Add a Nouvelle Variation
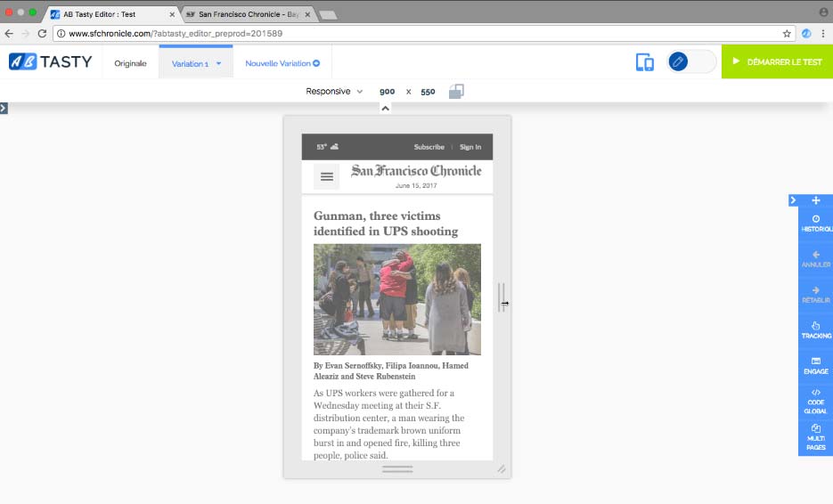This screenshot has height=504, width=833. tap(282, 63)
